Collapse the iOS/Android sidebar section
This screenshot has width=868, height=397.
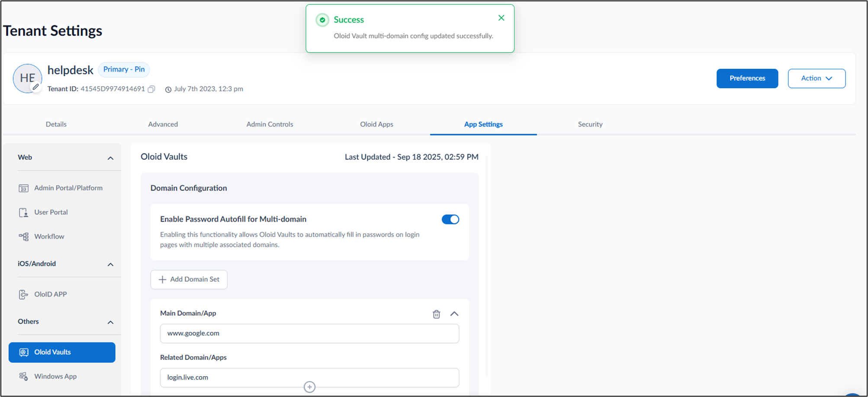[110, 265]
